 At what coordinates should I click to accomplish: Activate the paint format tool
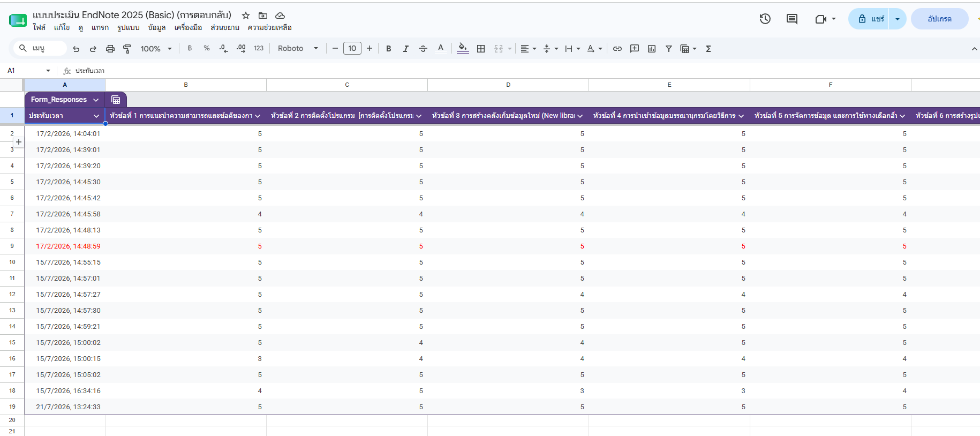[x=127, y=49]
